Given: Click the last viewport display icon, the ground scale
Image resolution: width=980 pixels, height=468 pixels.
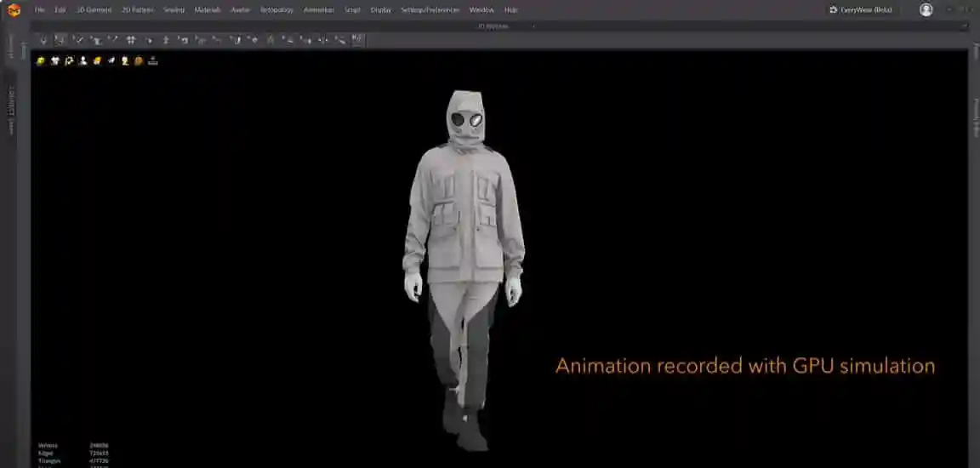Looking at the screenshot, I should click(x=153, y=60).
